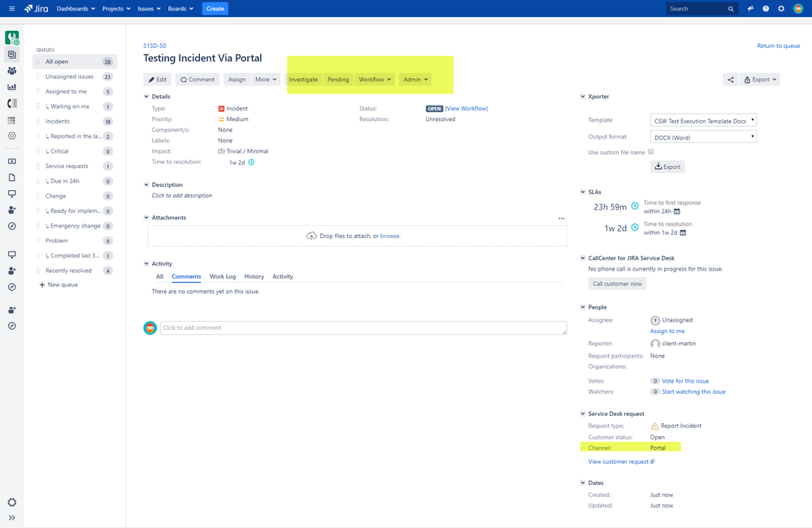812x528 pixels.
Task: Open the Projects dropdown menu
Action: 116,9
